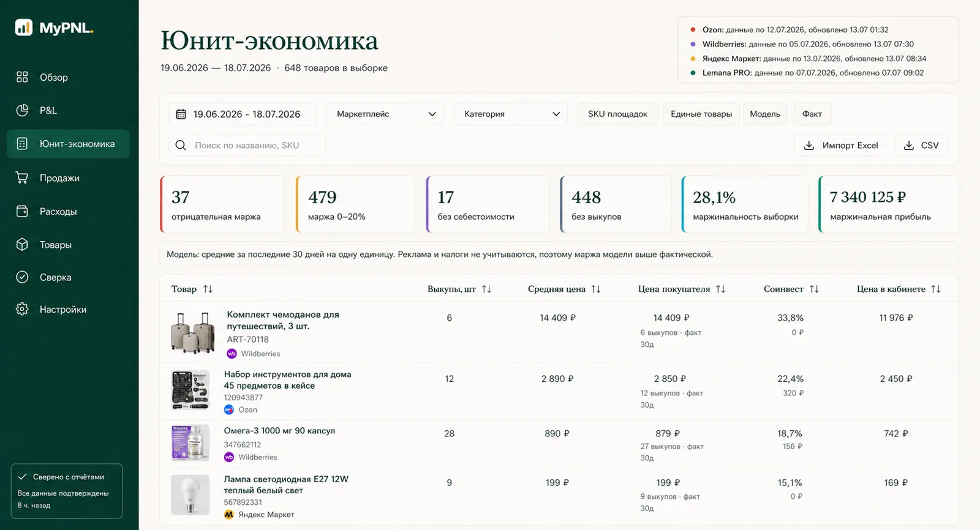Click the 7 340 125 ₽ маржинальная прибыль card
Image resolution: width=980 pixels, height=530 pixels.
(888, 204)
